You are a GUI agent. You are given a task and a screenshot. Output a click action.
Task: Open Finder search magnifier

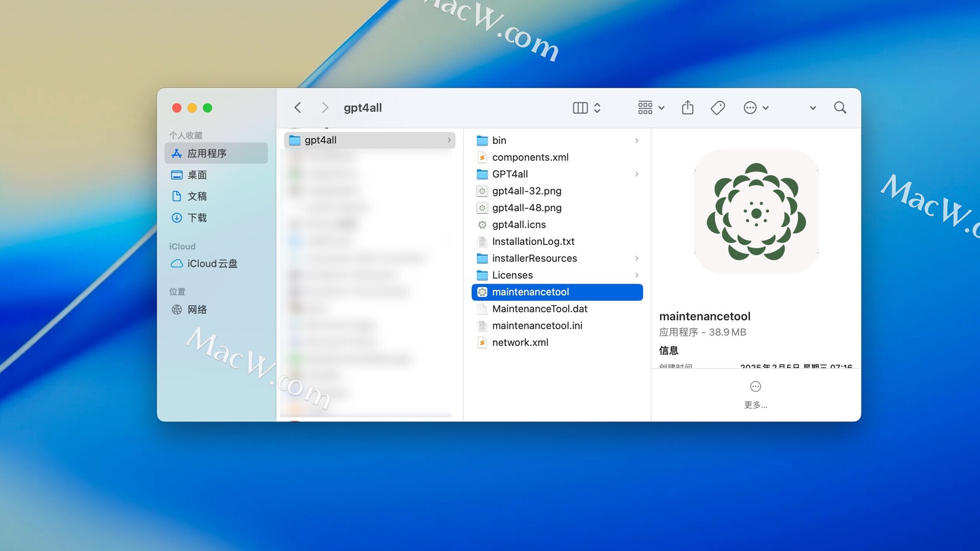pos(840,108)
